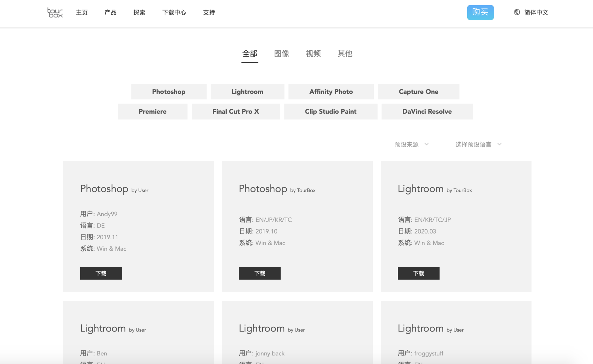Switch to the 视频 tab
This screenshot has height=364, width=593.
pyautogui.click(x=313, y=54)
